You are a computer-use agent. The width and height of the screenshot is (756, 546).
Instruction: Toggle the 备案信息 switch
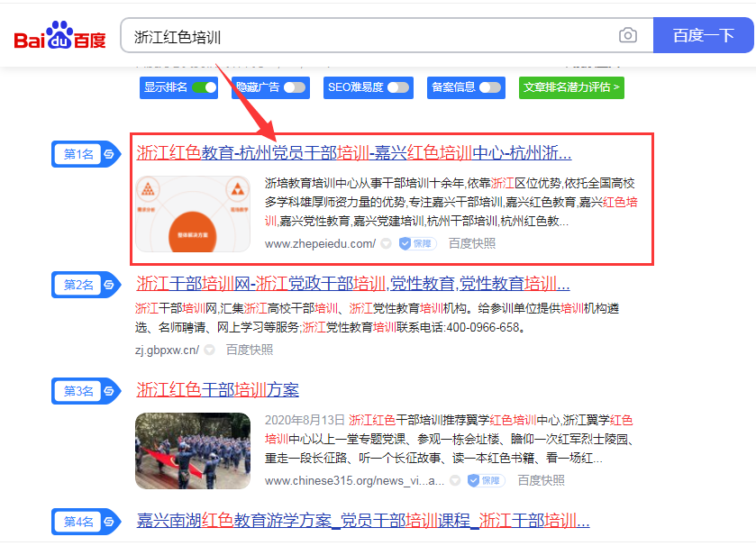click(x=490, y=87)
